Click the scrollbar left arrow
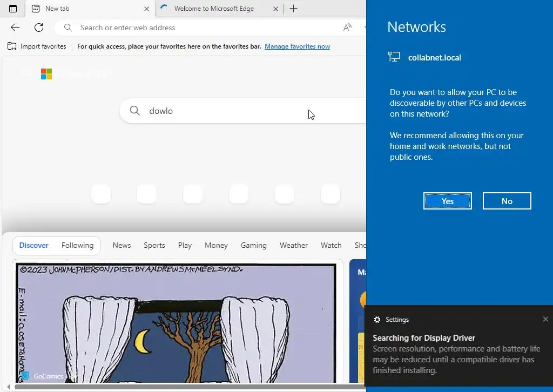Image resolution: width=553 pixels, height=392 pixels. tap(9, 387)
